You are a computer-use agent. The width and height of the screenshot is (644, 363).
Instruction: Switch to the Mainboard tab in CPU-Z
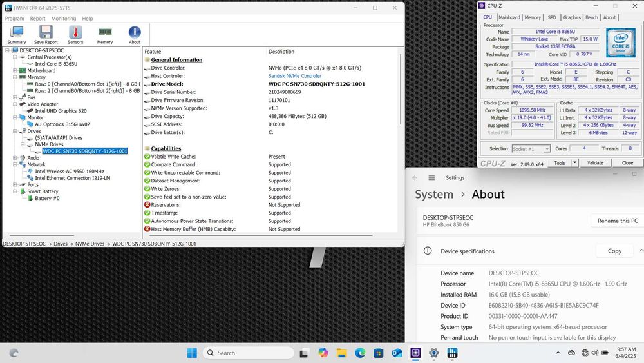509,17
